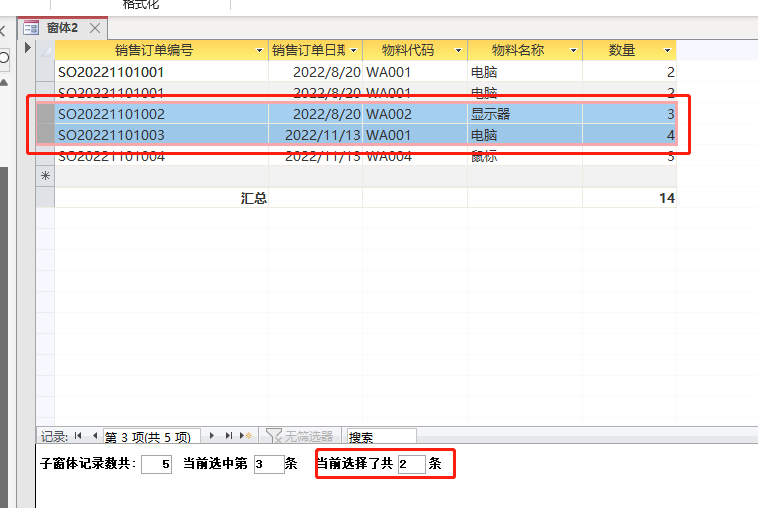Click the 当前选择了共 selection count field
758x508 pixels.
412,464
